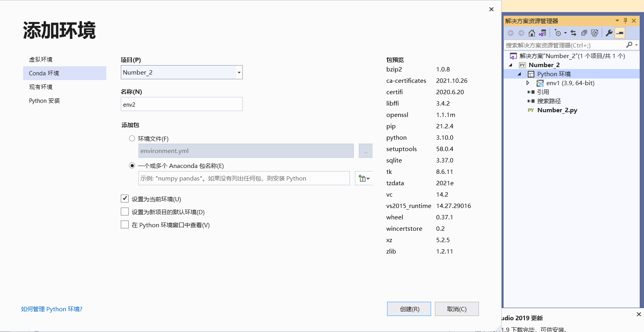
Task: Click the Collapse All icon in Solution Explorer
Action: pos(584,33)
